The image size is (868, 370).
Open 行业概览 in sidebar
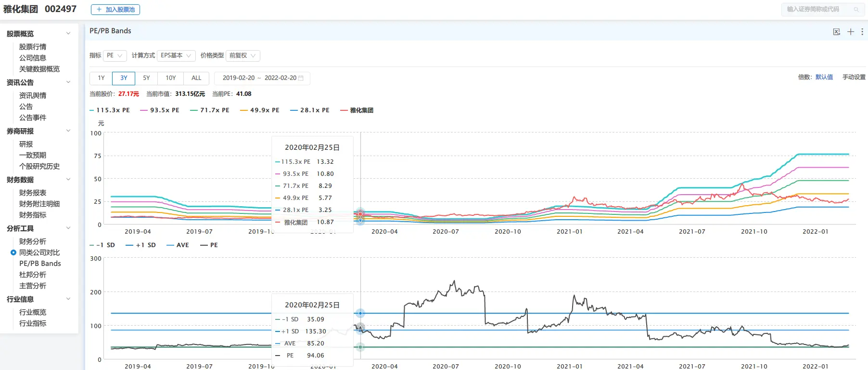(x=33, y=312)
